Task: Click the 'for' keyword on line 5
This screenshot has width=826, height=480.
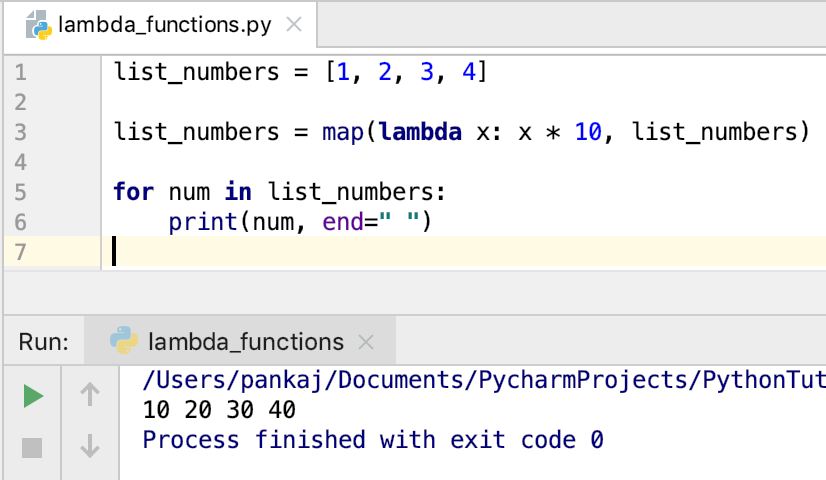Action: click(x=134, y=191)
